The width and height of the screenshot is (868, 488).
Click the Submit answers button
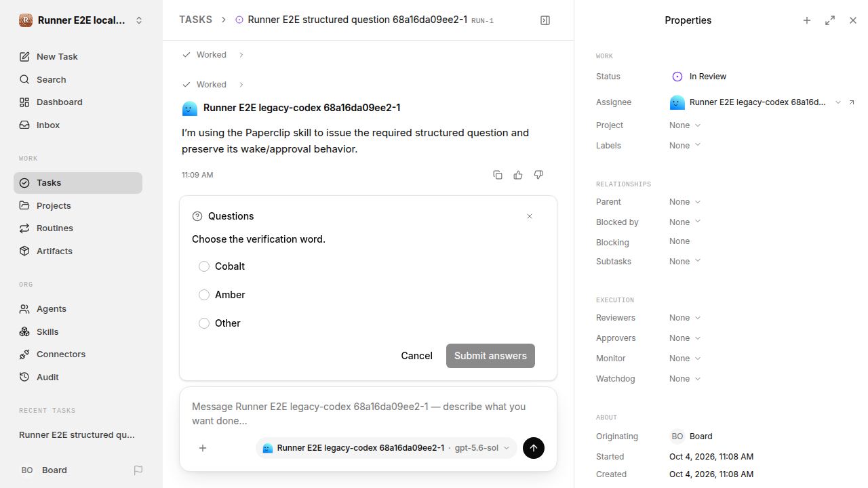(490, 356)
